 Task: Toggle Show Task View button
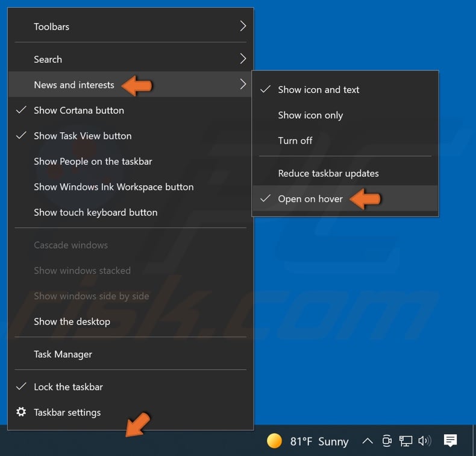(131, 136)
